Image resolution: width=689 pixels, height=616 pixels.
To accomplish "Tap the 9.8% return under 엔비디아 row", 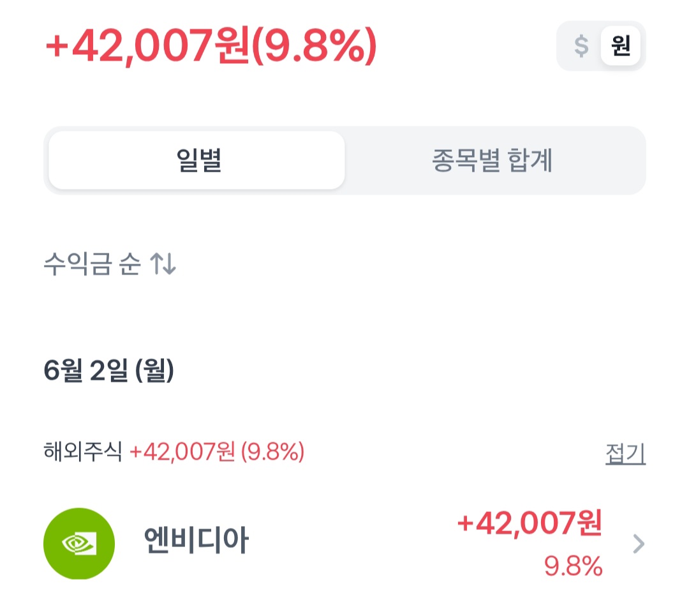I will click(574, 566).
